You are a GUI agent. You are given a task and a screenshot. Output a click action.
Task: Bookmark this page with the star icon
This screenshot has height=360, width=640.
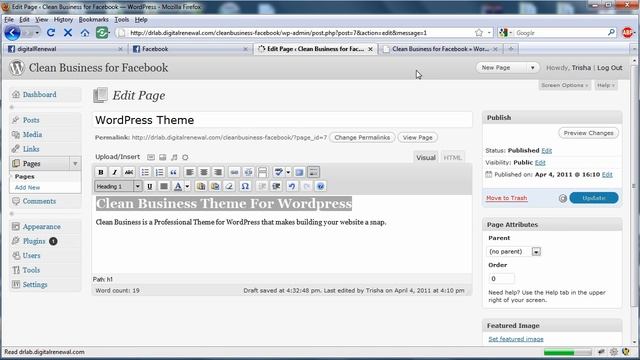tap(479, 33)
